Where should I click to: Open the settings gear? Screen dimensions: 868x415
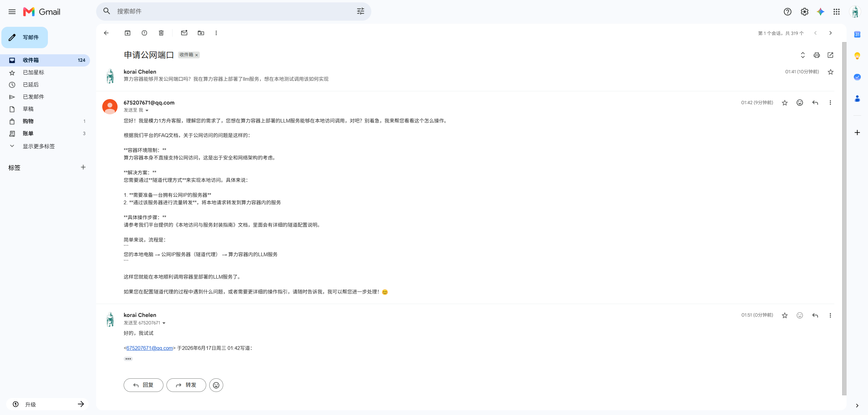(804, 12)
